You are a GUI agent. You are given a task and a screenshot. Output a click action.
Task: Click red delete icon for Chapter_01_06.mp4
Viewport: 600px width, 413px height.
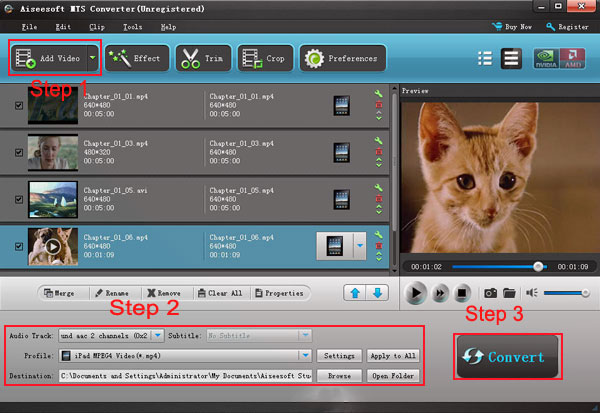click(378, 245)
